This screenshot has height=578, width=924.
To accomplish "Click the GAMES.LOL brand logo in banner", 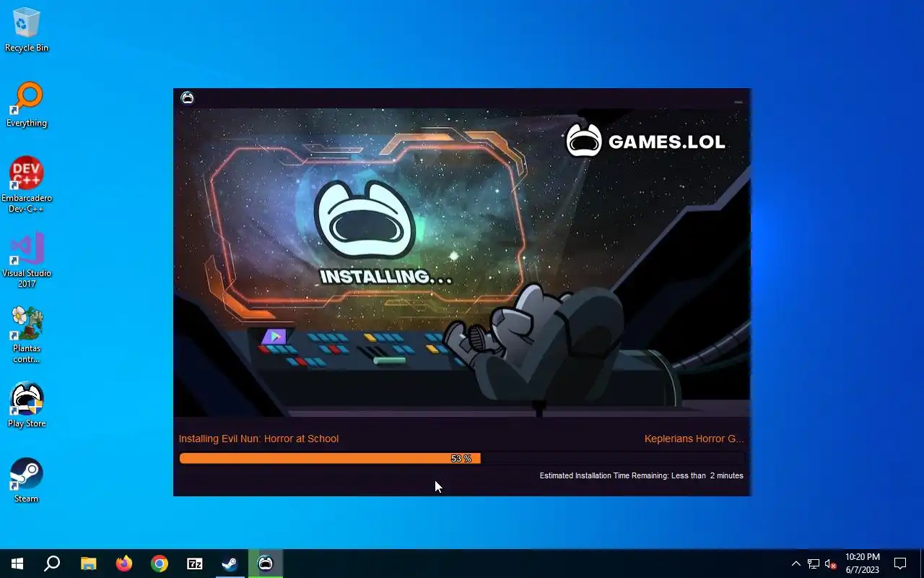I will coord(645,141).
